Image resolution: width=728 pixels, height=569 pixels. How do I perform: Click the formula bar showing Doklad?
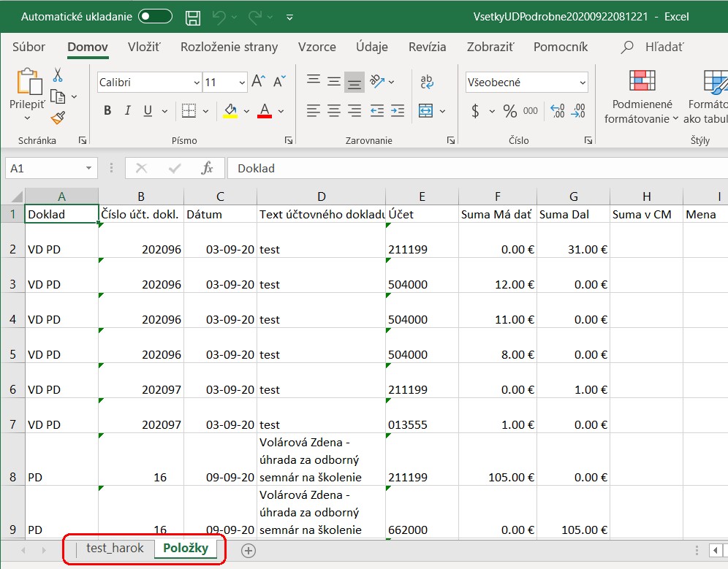coord(477,168)
